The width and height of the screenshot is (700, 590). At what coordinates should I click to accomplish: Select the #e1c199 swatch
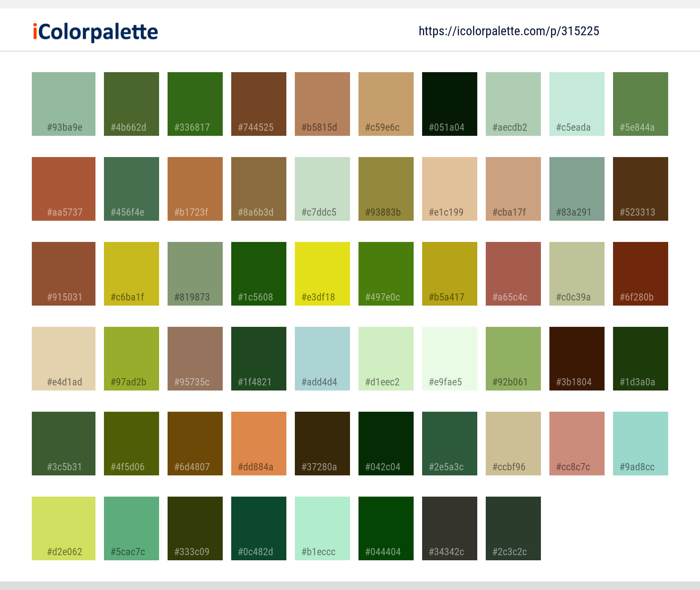click(450, 189)
